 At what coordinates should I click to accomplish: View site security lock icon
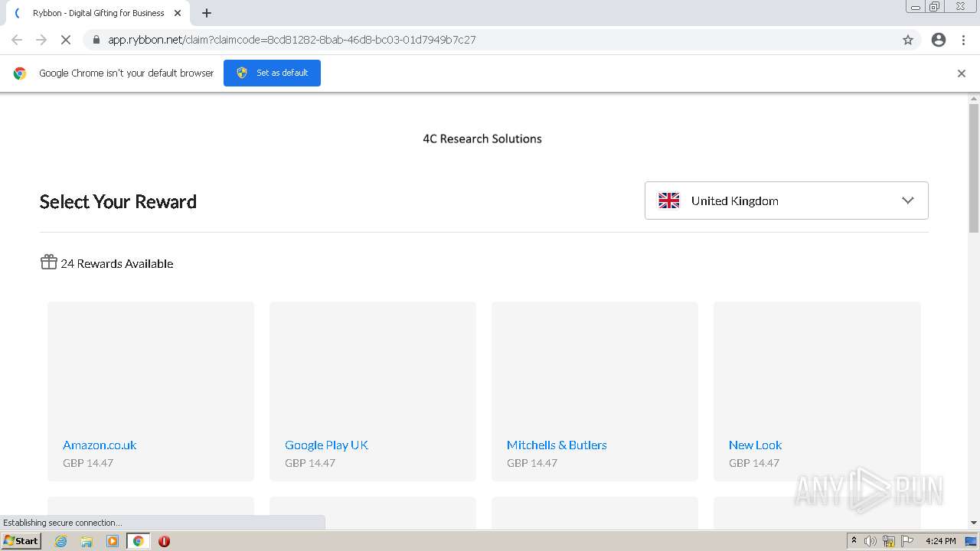point(96,40)
